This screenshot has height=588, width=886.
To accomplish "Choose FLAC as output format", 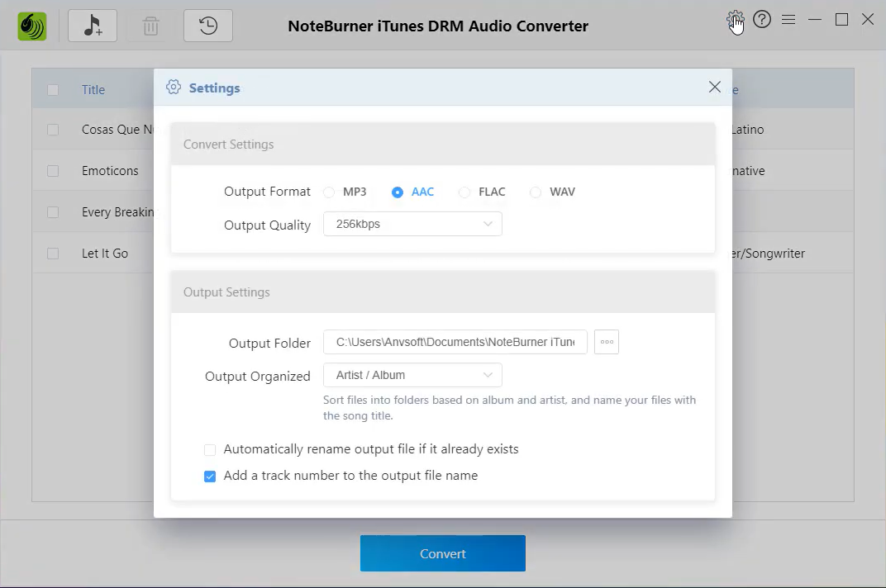I will 464,192.
